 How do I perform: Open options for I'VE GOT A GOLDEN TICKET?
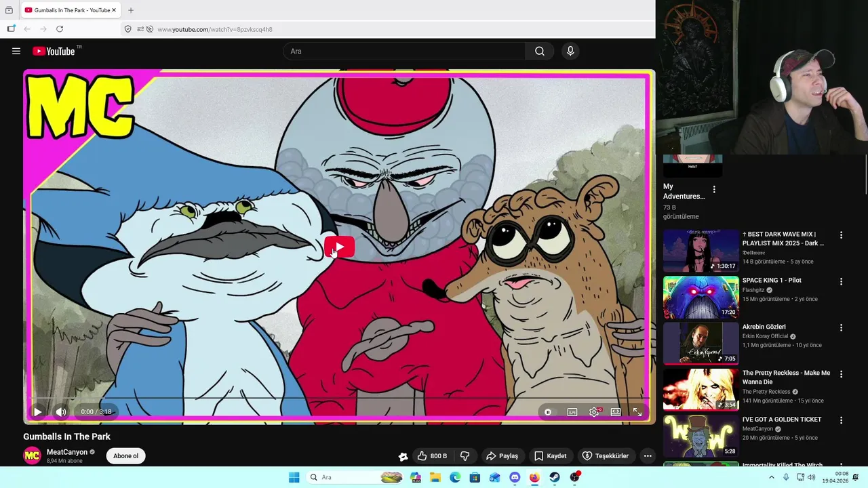click(842, 420)
